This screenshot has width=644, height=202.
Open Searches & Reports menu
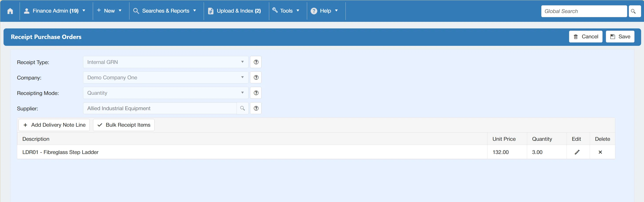pyautogui.click(x=165, y=11)
